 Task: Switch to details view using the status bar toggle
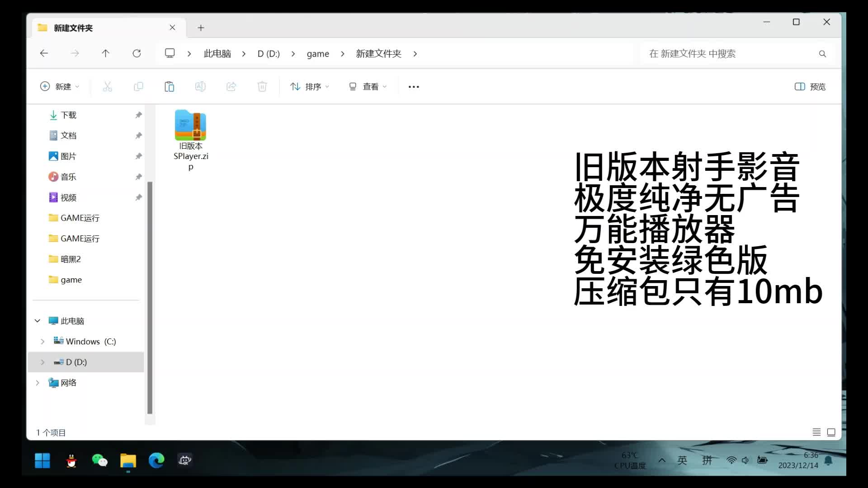point(817,432)
